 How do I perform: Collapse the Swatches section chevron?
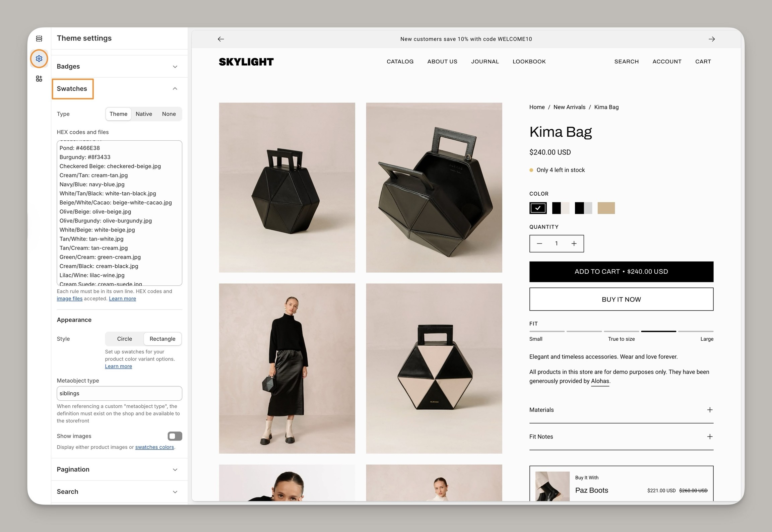point(175,89)
